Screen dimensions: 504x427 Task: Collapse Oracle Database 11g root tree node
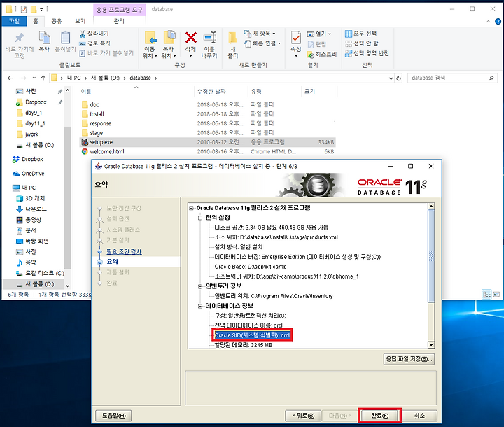192,208
